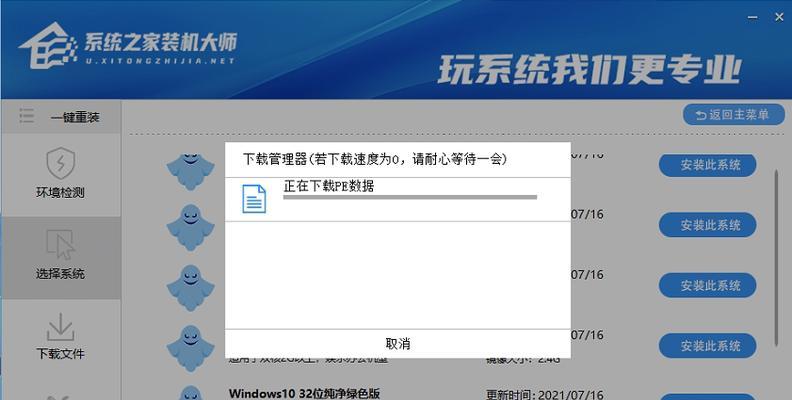Open the 环境检测 shield icon

61,164
